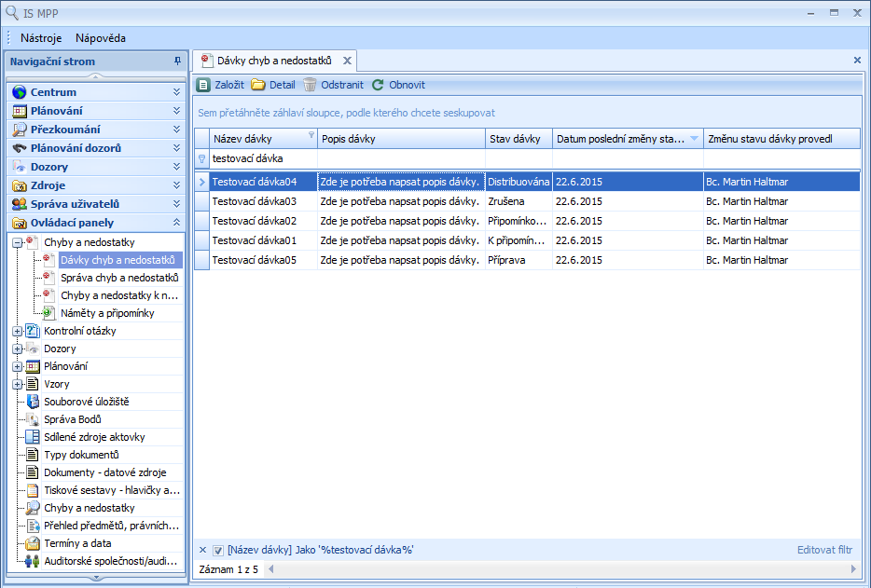Close the Dávky chyb a nedostatků tab

(347, 61)
